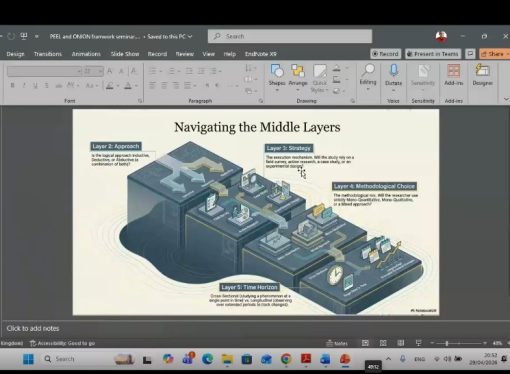
Task: Open Microsoft Edge from taskbar
Action: point(207,359)
